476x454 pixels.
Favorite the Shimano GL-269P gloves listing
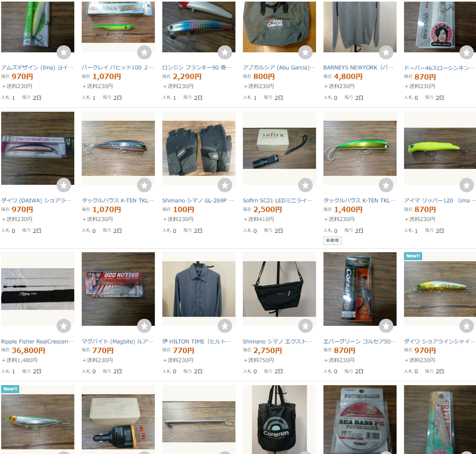[x=225, y=185]
